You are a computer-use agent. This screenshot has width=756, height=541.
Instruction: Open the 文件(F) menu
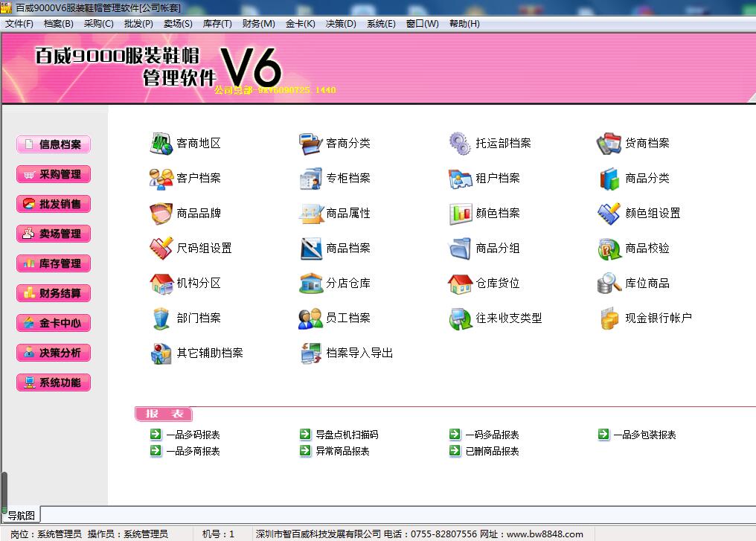click(x=19, y=24)
